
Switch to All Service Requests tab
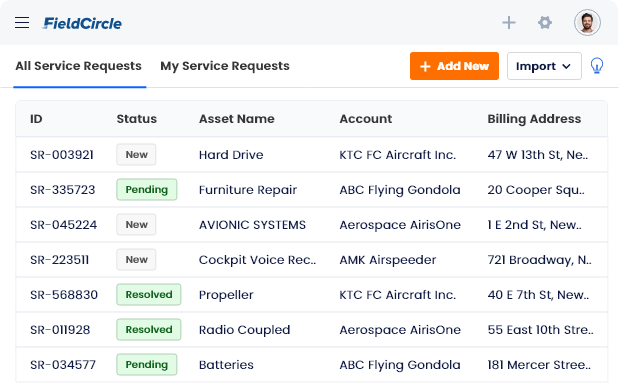pyautogui.click(x=79, y=66)
